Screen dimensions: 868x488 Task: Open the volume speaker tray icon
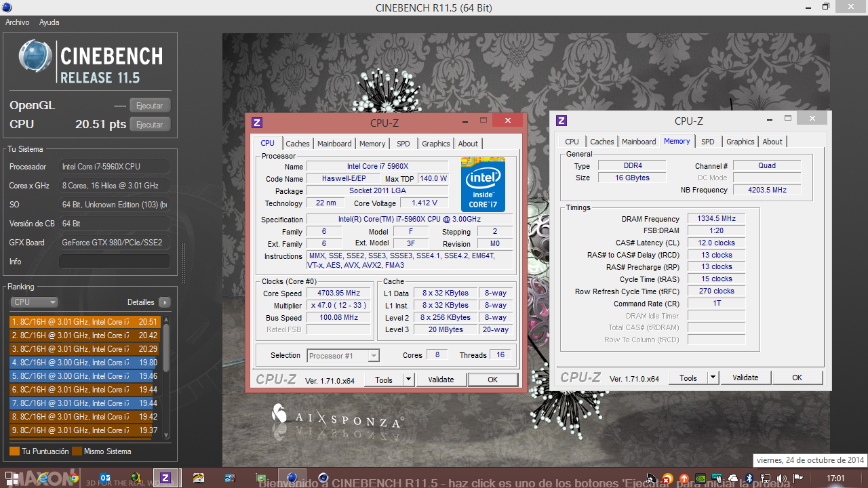tap(782, 479)
